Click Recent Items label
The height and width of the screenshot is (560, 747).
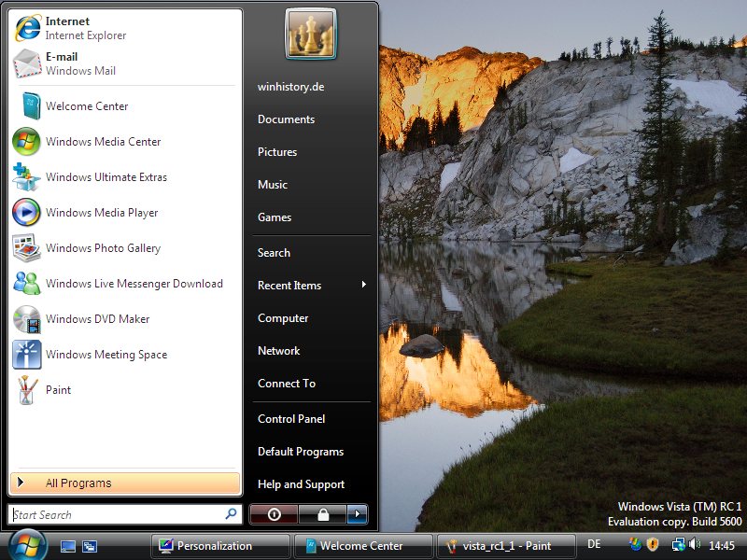(289, 286)
